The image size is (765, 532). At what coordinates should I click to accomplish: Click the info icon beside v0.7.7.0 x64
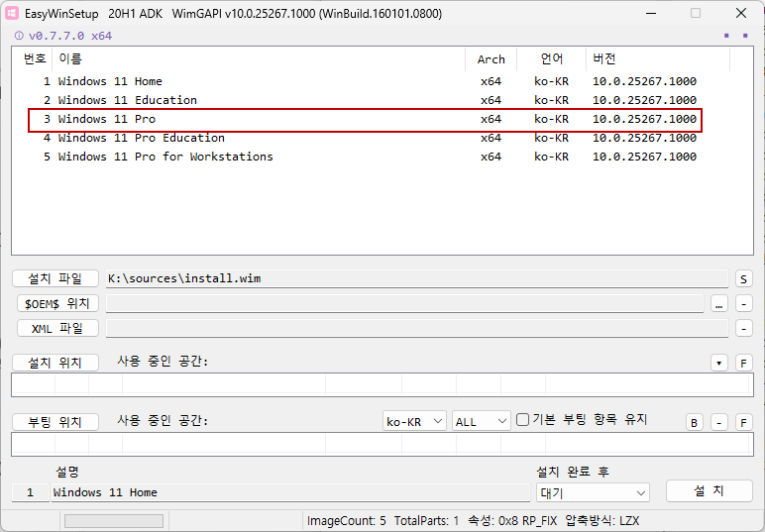click(x=19, y=36)
